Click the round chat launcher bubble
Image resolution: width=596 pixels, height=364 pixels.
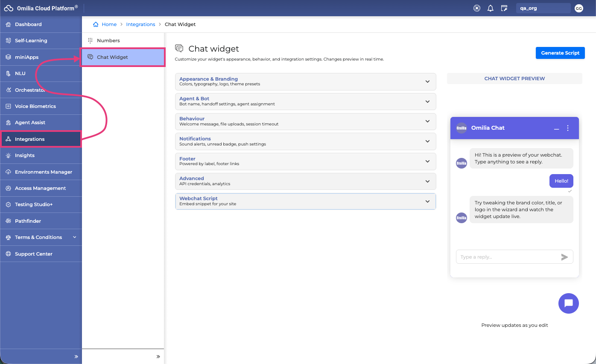pyautogui.click(x=569, y=303)
